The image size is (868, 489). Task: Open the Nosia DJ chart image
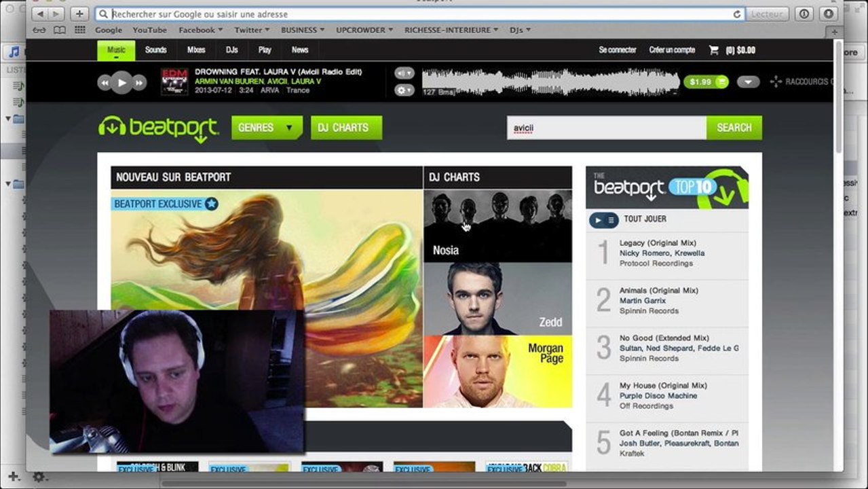(x=497, y=225)
